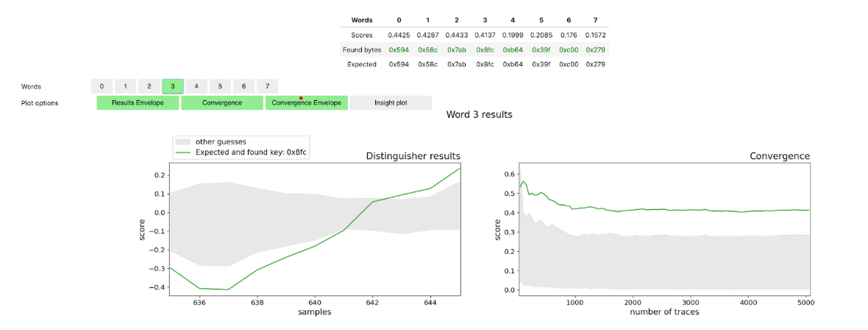
Task: Show results for word 6
Action: [243, 86]
